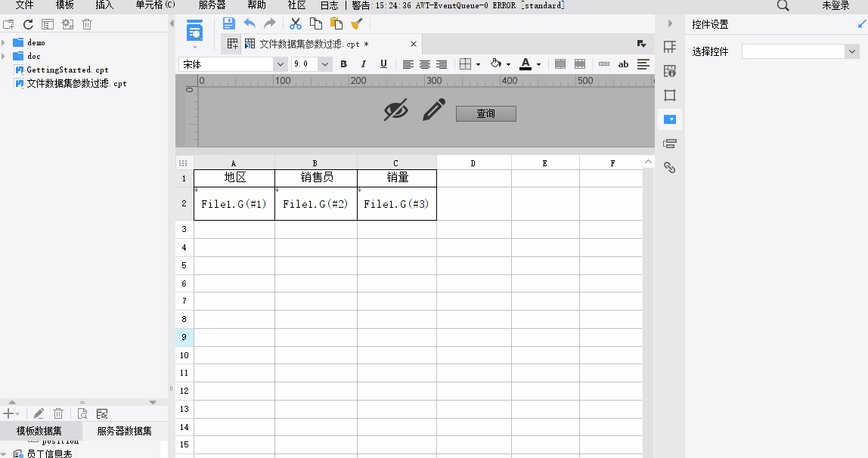This screenshot has height=458, width=868.
Task: Refresh the file tree
Action: point(28,24)
